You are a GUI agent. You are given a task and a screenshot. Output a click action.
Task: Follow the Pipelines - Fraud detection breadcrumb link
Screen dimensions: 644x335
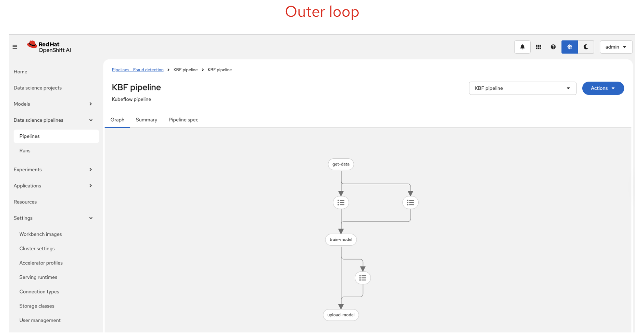[137, 69]
